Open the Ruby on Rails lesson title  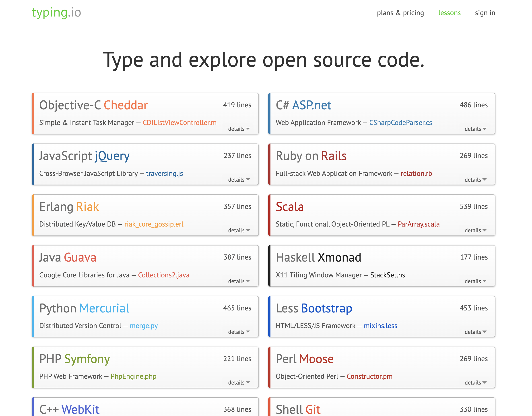point(311,156)
